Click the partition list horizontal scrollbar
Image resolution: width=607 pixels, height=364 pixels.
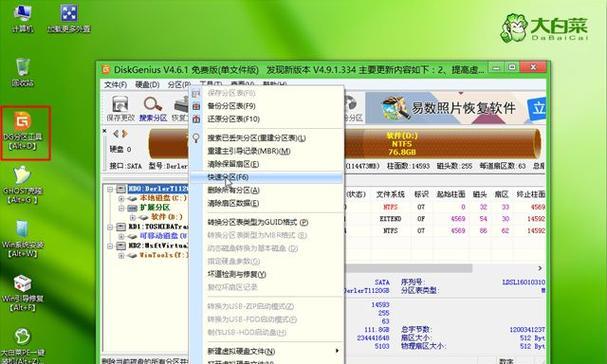[445, 268]
